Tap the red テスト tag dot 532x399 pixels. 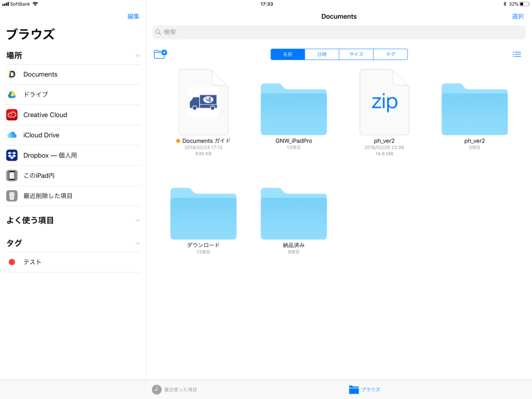click(12, 262)
